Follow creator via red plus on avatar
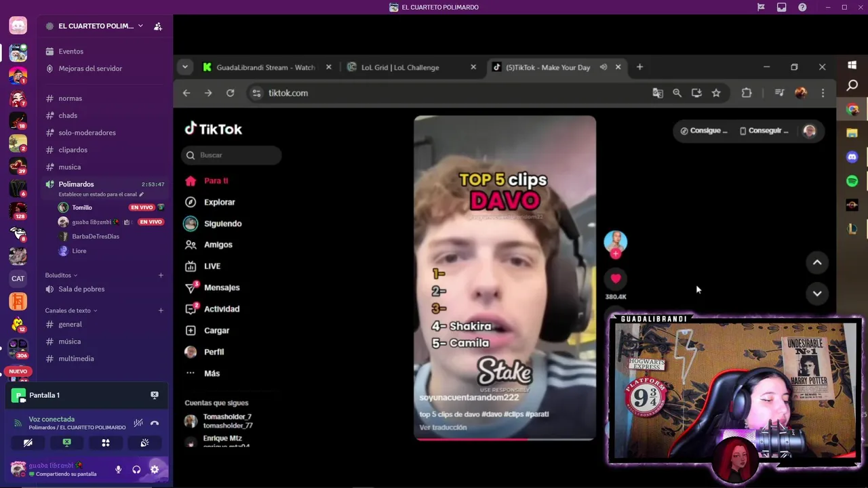 [x=616, y=254]
